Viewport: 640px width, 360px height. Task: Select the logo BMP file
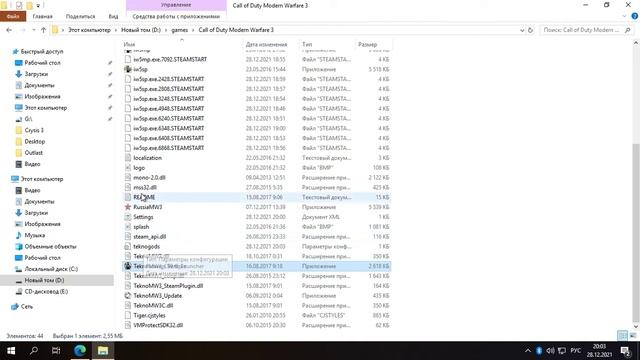click(x=139, y=168)
